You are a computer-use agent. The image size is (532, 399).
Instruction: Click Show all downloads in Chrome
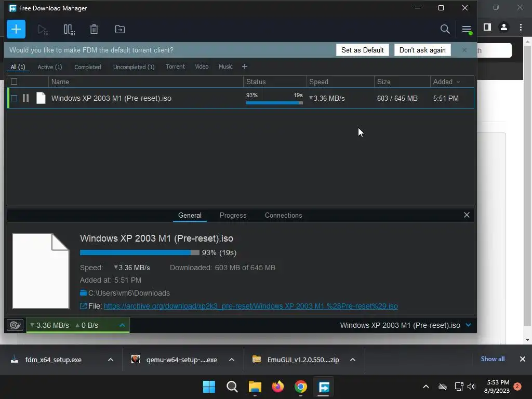pos(493,359)
